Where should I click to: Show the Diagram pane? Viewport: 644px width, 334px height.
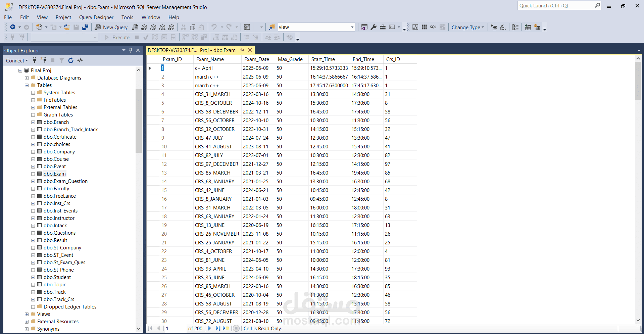coord(415,27)
